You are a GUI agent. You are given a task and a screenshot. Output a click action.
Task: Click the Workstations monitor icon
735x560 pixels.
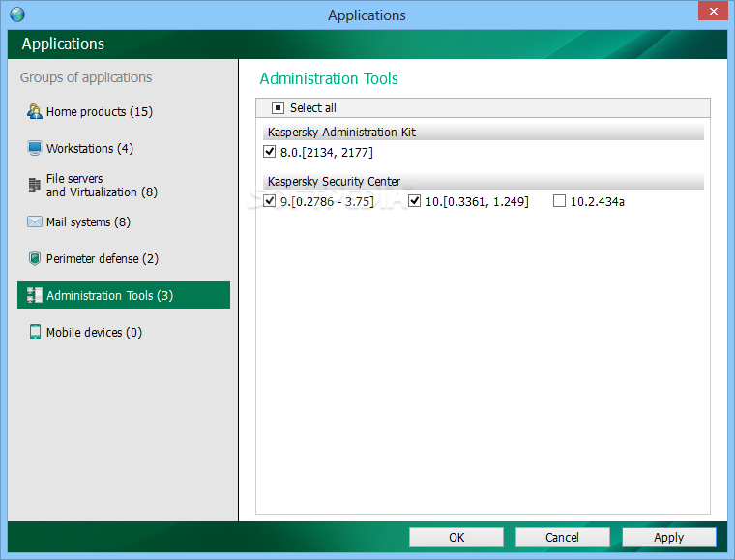35,148
